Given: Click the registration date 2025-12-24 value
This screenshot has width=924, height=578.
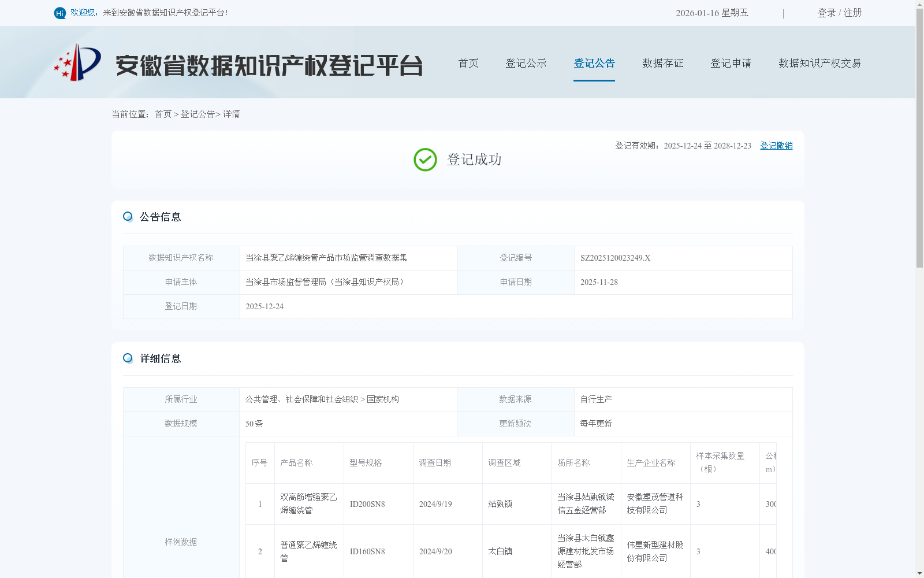Looking at the screenshot, I should [x=264, y=306].
